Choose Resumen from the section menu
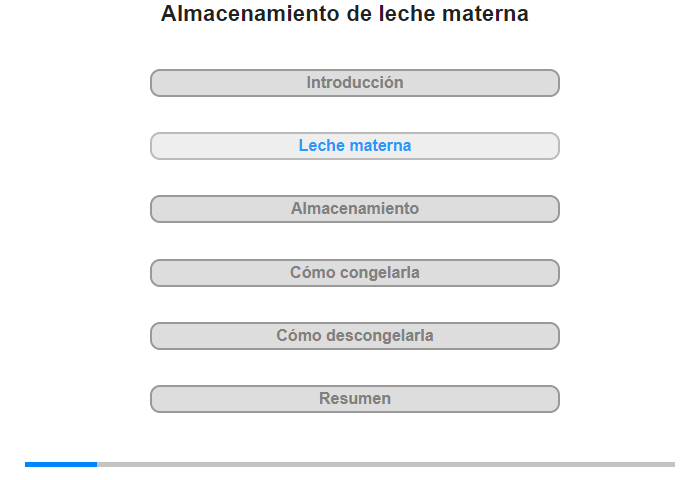Image resolution: width=700 pixels, height=480 pixels. 354,399
